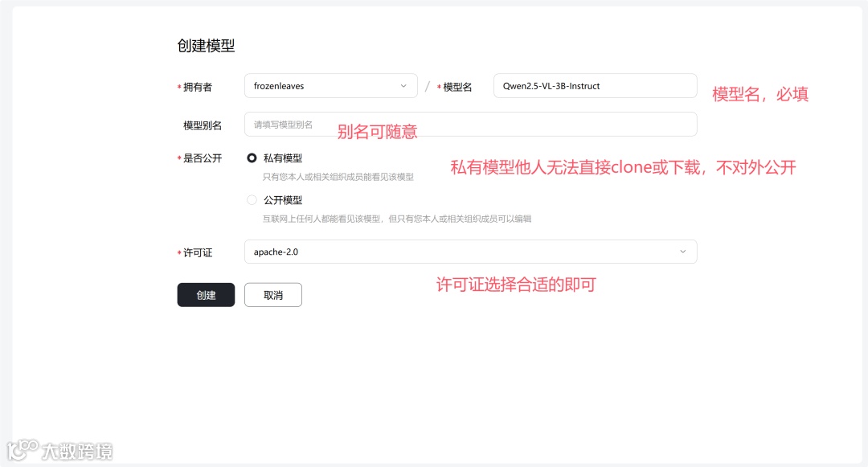Click the 私有模型 option label text
This screenshot has height=467, width=868.
point(283,158)
